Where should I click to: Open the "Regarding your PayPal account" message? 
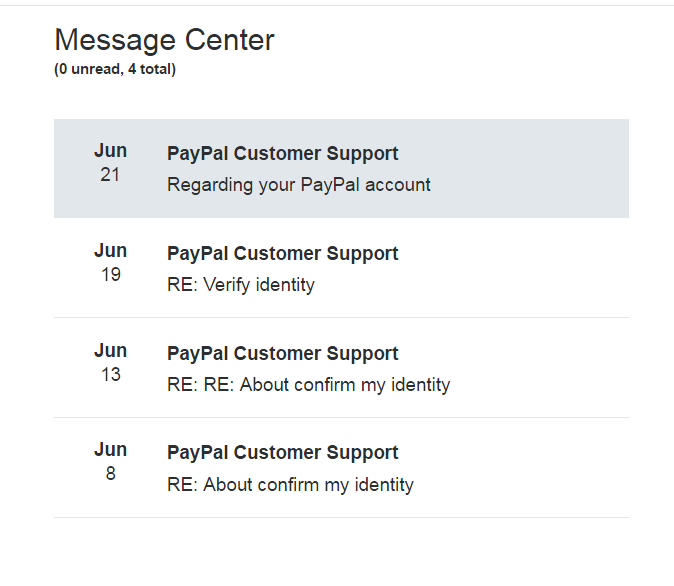coord(299,185)
